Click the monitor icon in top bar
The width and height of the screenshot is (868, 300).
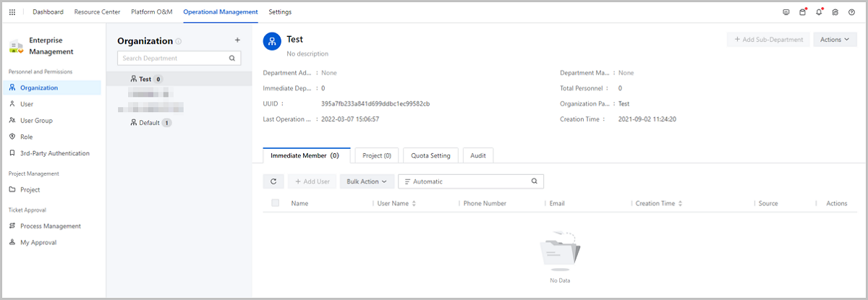(786, 12)
